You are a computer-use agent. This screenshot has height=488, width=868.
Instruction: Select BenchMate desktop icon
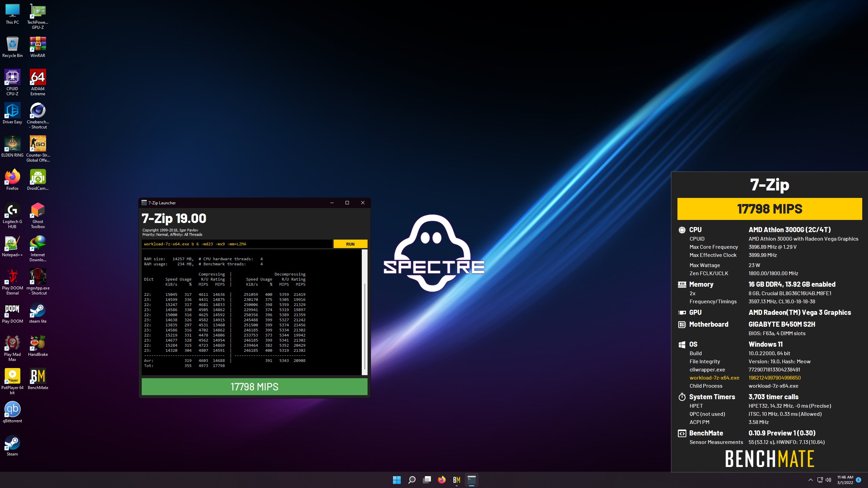[38, 379]
